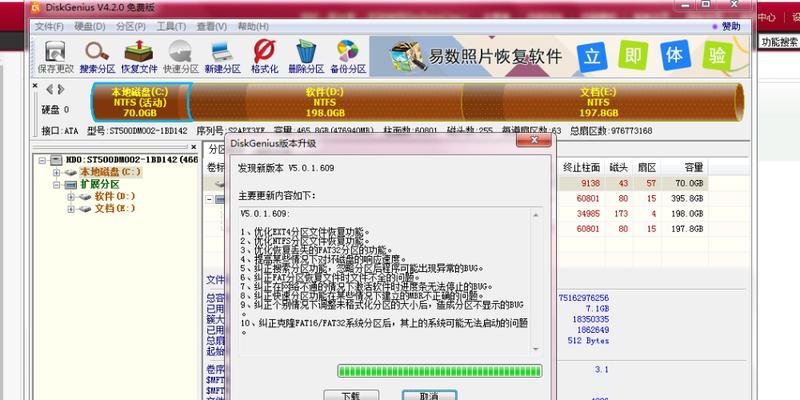Open the 工具(T) menu
This screenshot has width=800, height=400.
pos(171,27)
